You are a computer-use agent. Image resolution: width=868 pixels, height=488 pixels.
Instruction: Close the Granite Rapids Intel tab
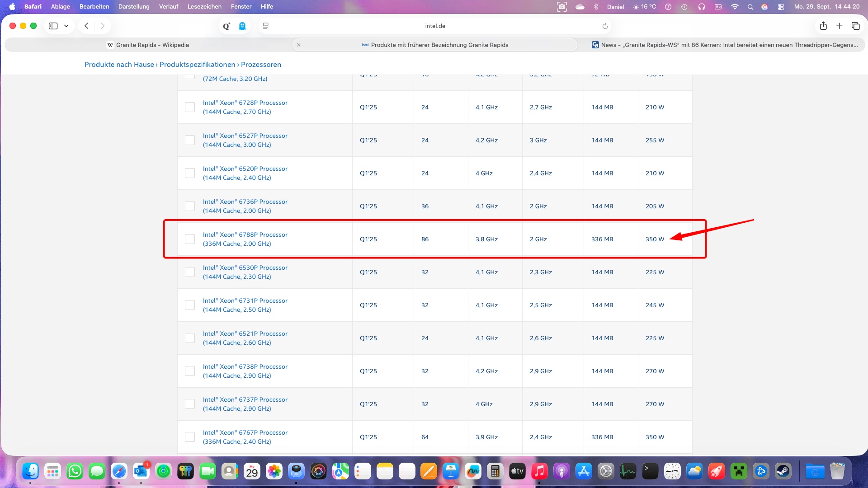pyautogui.click(x=299, y=45)
